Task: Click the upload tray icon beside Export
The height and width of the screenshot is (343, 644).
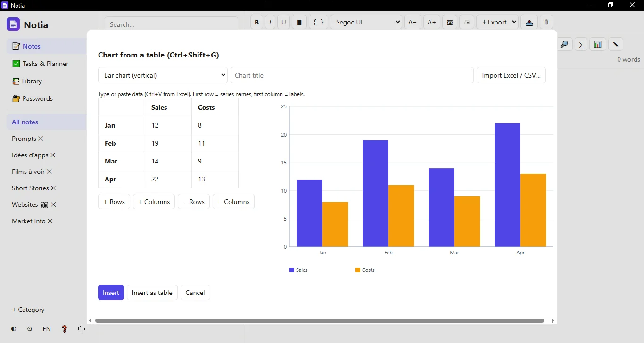Action: (529, 22)
